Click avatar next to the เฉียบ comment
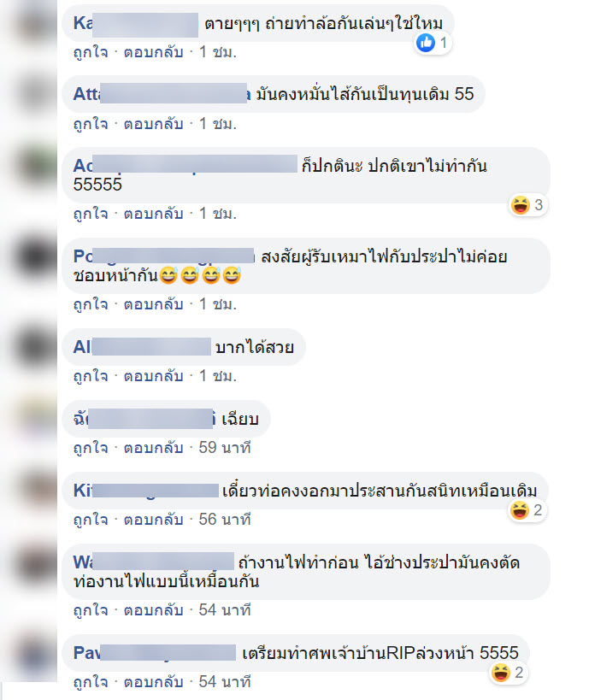This screenshot has width=589, height=700. point(34,419)
